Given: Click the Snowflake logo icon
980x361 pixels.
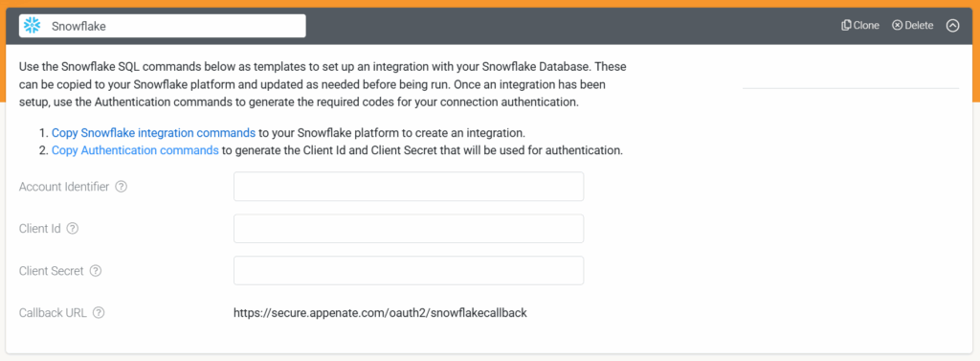Looking at the screenshot, I should pos(32,26).
